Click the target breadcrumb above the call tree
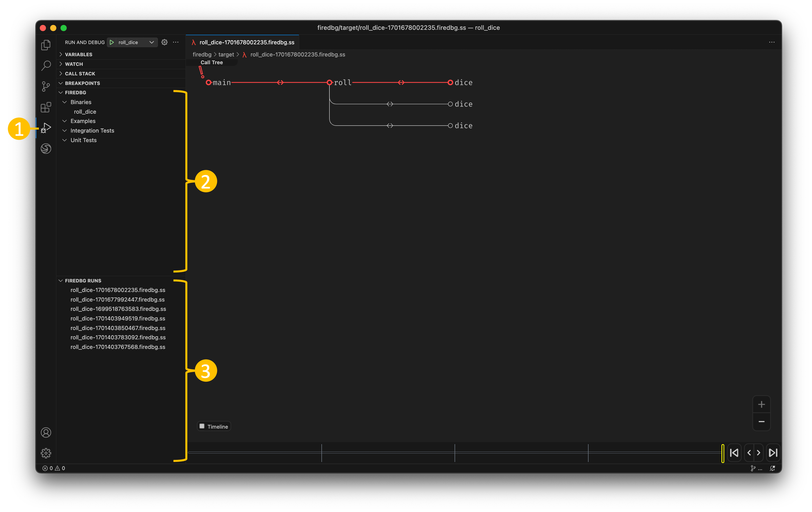 [x=226, y=54]
